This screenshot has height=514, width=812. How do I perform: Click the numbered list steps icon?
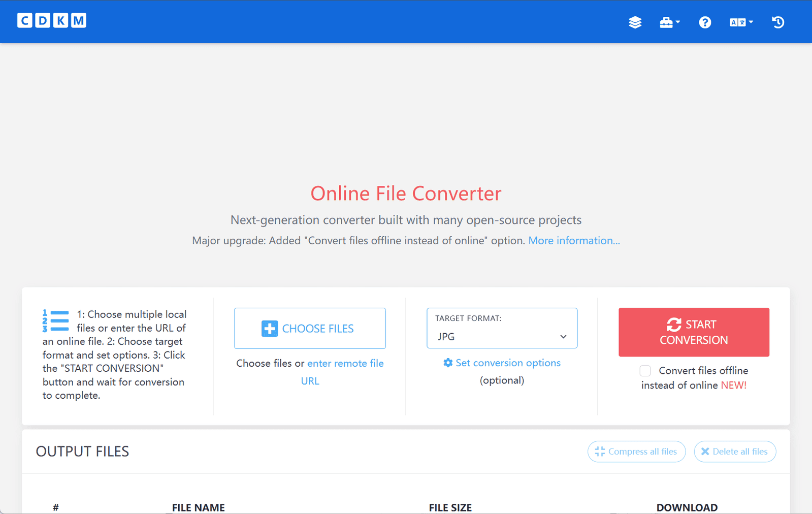coord(56,321)
